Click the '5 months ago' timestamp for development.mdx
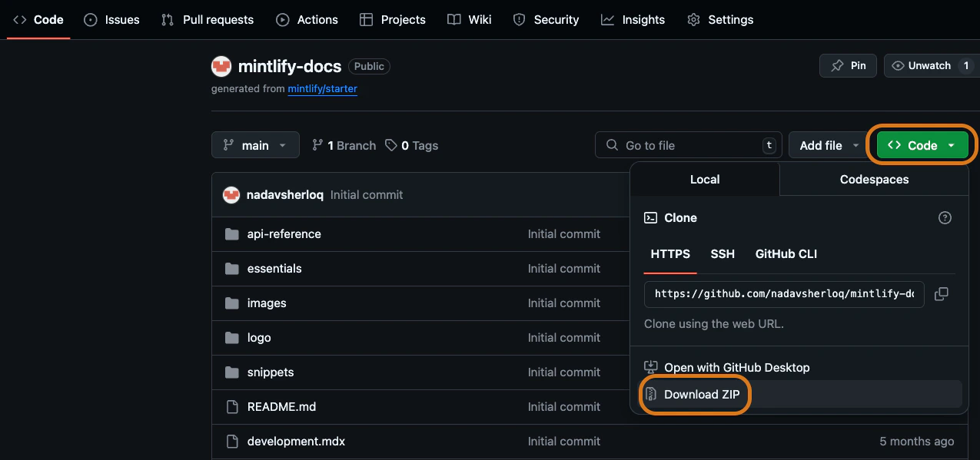980x460 pixels. click(x=917, y=442)
